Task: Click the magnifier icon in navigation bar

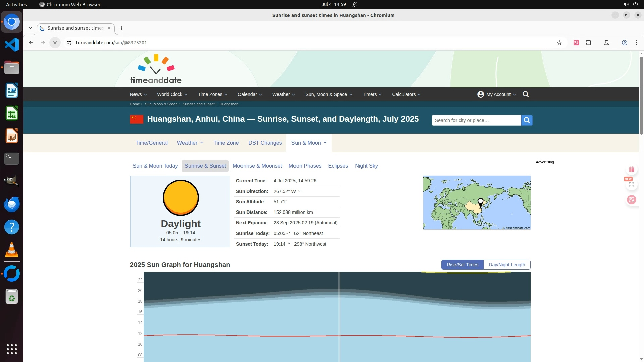Action: click(526, 94)
